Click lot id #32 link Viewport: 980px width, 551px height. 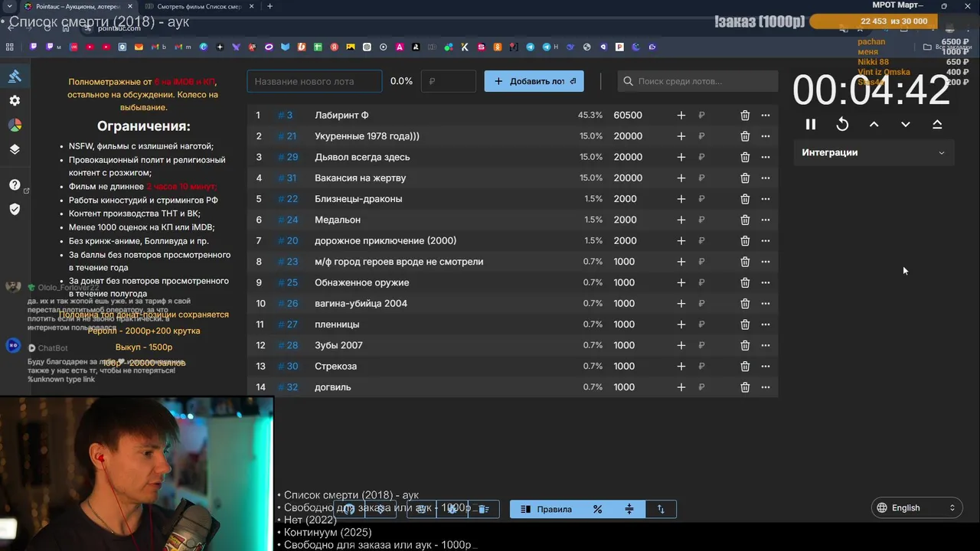(x=288, y=387)
